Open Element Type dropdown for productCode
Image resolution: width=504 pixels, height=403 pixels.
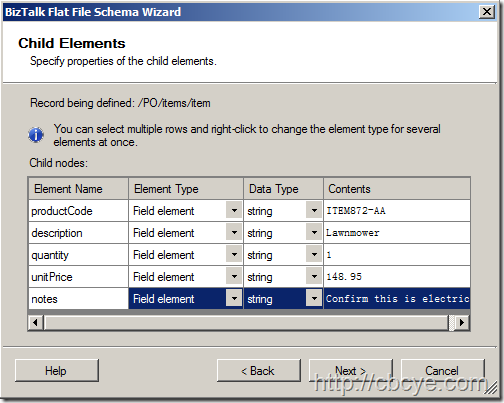[x=234, y=211]
